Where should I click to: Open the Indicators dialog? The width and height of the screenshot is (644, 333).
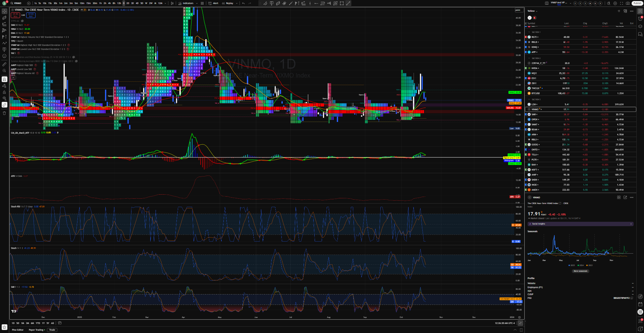point(186,3)
